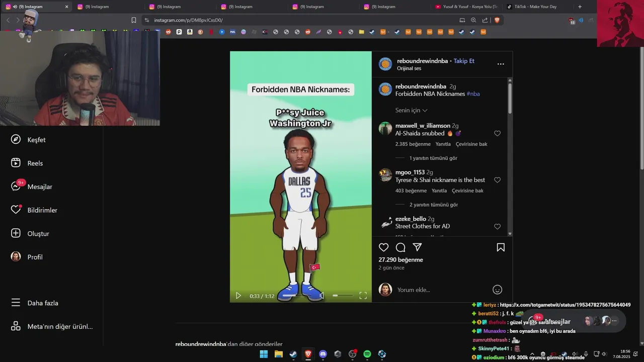Screen dimensions: 644x362
Task: Follow reboundrewindnba via Takip Et
Action: [464, 61]
